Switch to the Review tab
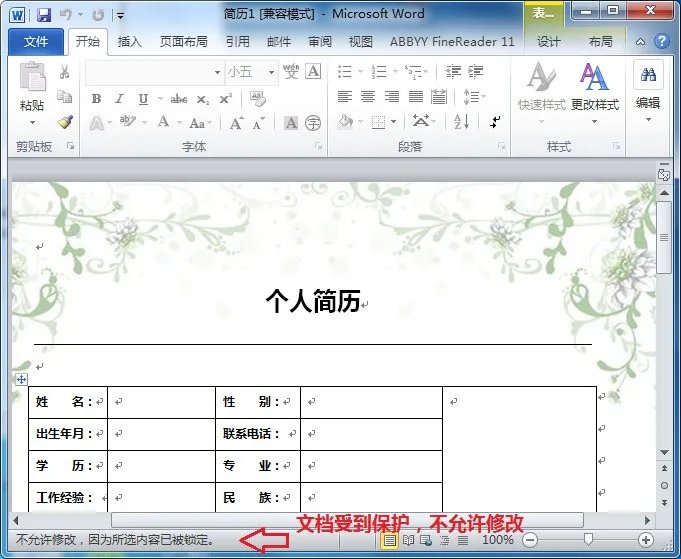Image resolution: width=681 pixels, height=559 pixels. pyautogui.click(x=320, y=42)
